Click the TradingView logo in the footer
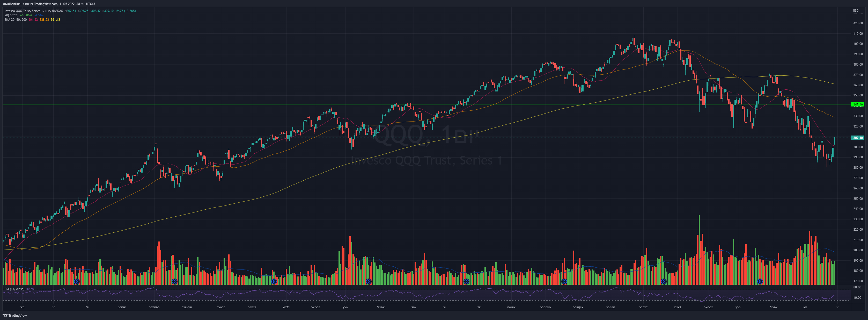Image resolution: width=868 pixels, height=320 pixels. [x=15, y=315]
